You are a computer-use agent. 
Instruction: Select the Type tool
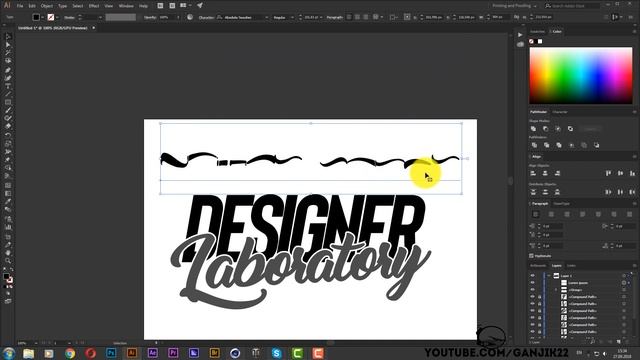pos(8,86)
